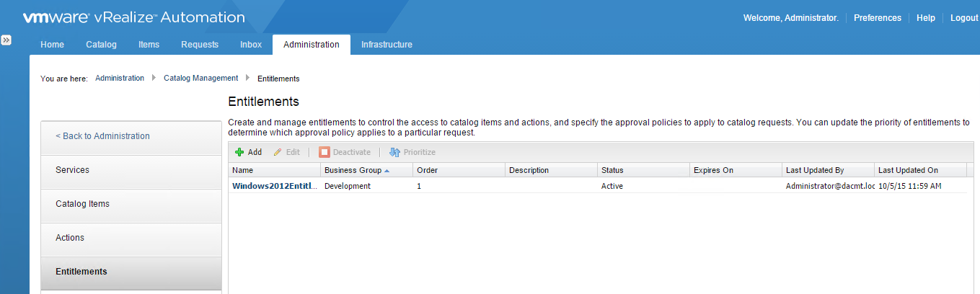Open Actions in the sidebar

pyautogui.click(x=131, y=238)
